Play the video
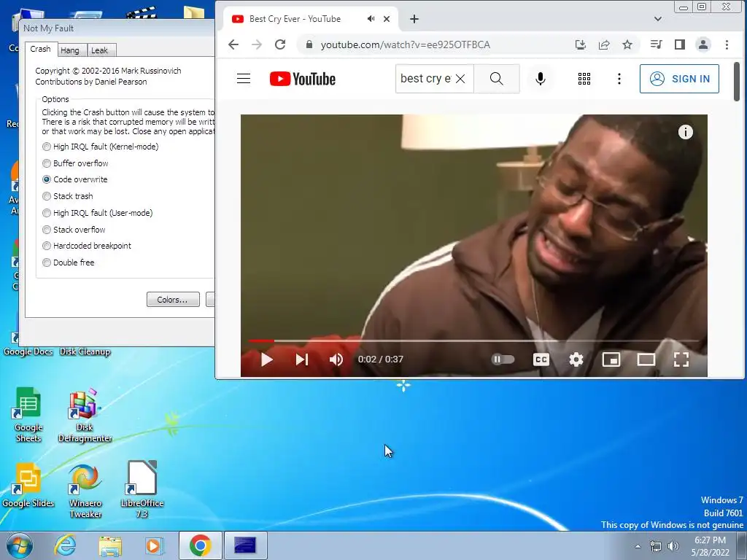This screenshot has height=560, width=747. (x=267, y=359)
